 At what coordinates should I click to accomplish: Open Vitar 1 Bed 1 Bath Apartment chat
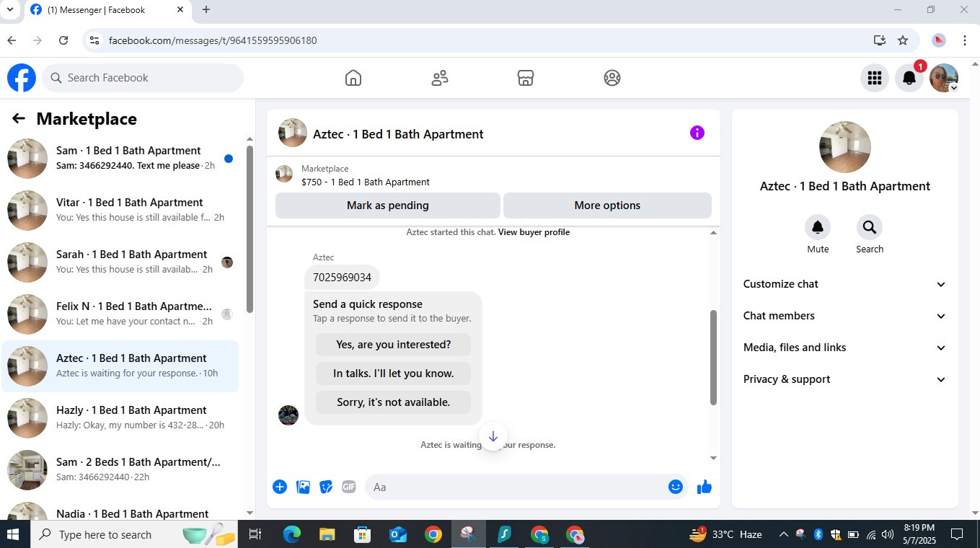click(120, 211)
